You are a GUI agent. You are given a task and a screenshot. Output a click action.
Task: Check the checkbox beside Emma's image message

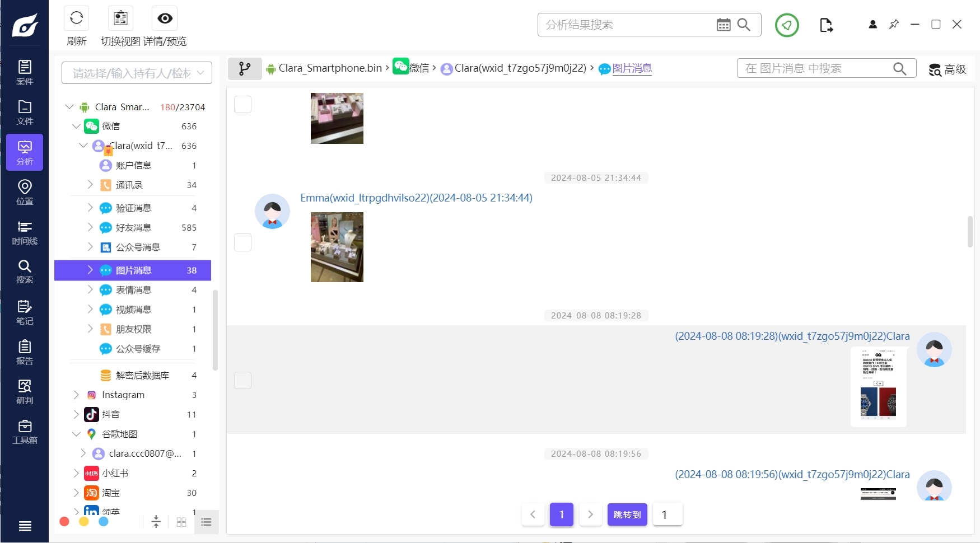click(x=242, y=242)
